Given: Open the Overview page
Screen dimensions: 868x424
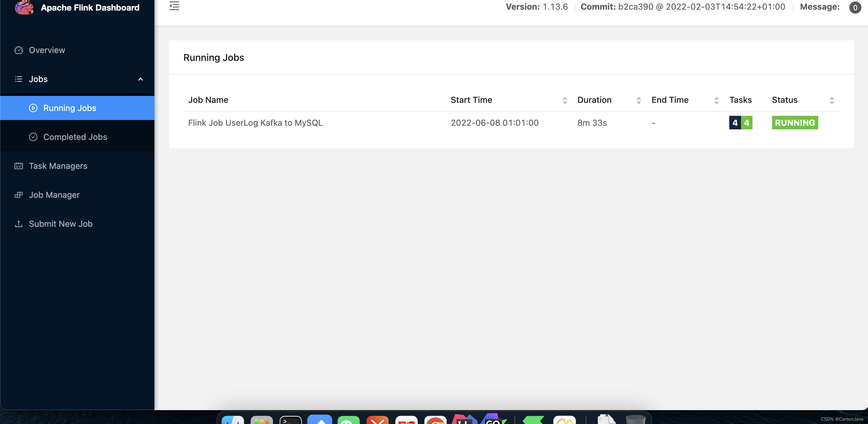Looking at the screenshot, I should [77, 50].
